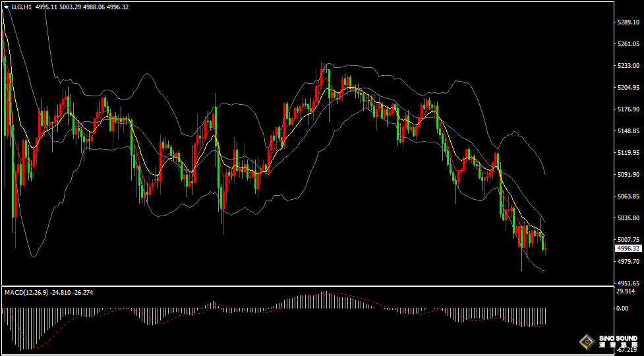Click the current price tag 4996.32
Image resolution: width=644 pixels, height=356 pixels.
629,249
